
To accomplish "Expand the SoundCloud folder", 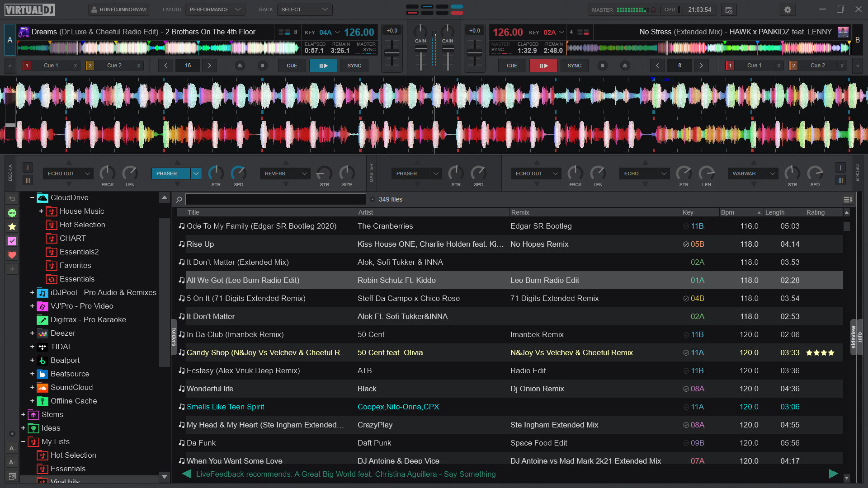I will click(32, 387).
